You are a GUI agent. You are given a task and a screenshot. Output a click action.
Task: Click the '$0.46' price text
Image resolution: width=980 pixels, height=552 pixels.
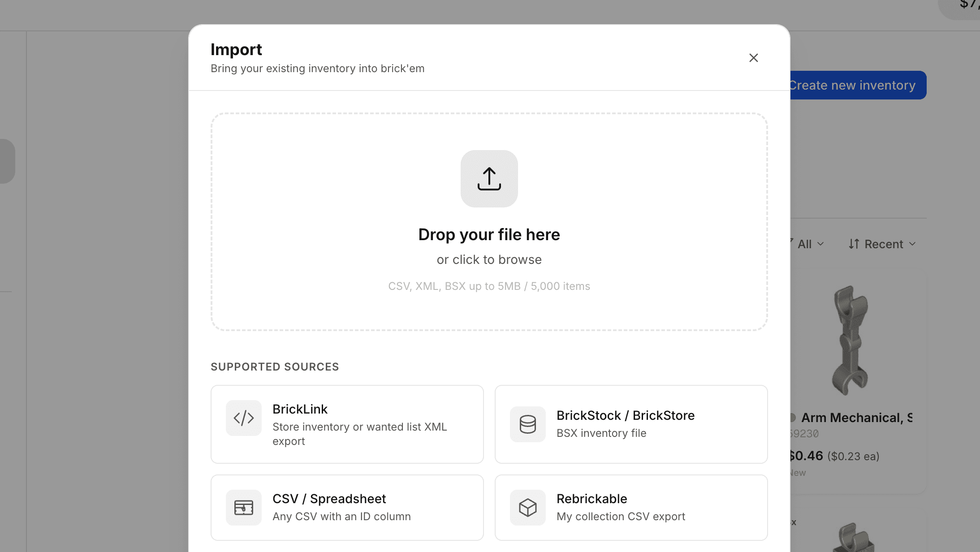coord(807,456)
